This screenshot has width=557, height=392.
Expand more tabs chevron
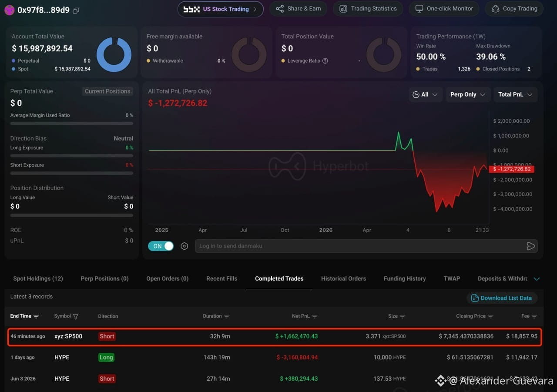click(x=537, y=279)
